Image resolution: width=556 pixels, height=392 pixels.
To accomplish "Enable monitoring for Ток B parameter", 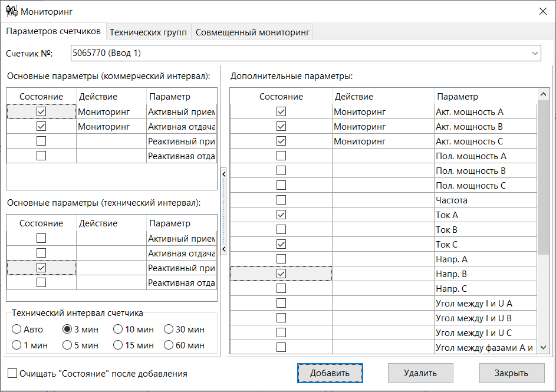I will click(281, 229).
